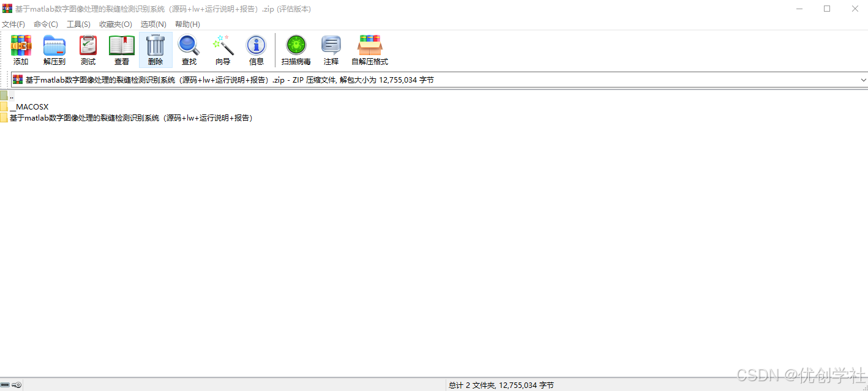Open the 选项(N) menu

pos(153,24)
